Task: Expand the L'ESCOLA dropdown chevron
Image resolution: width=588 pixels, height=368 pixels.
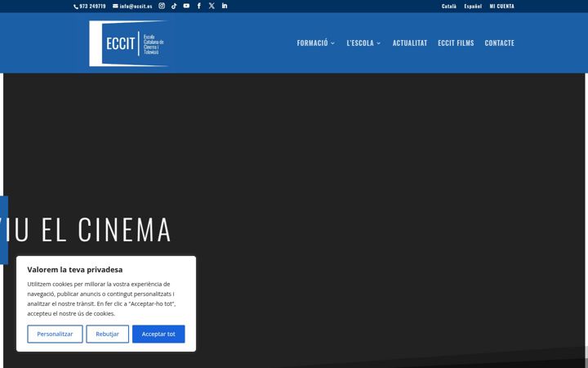Action: coord(378,43)
